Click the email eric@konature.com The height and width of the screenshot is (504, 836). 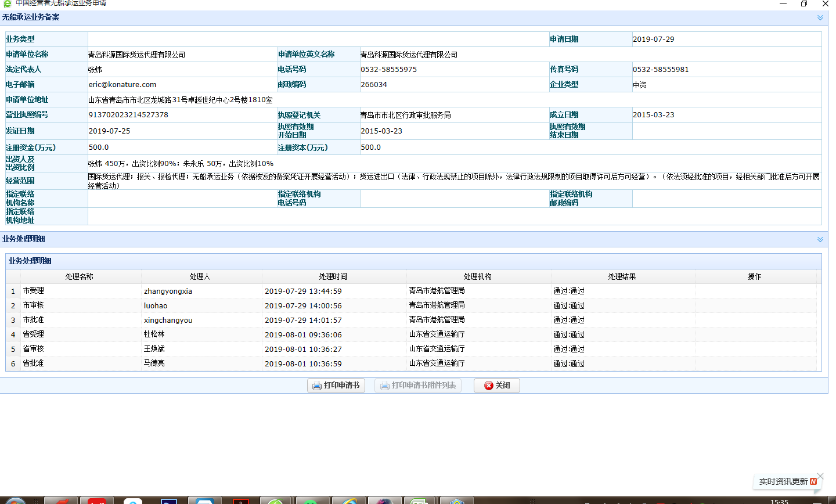122,85
